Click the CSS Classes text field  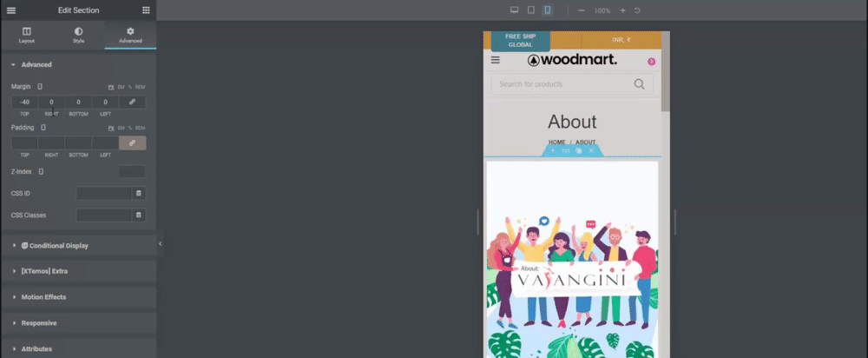[x=104, y=215]
